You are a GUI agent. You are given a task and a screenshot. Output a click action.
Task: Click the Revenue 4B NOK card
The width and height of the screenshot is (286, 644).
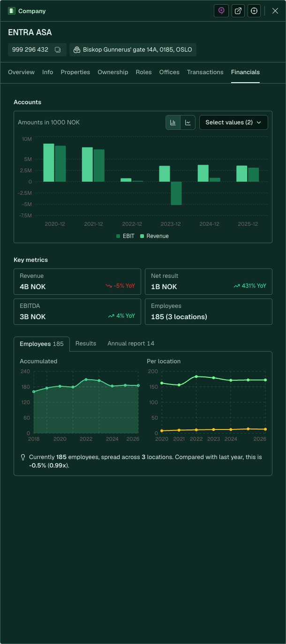click(77, 282)
